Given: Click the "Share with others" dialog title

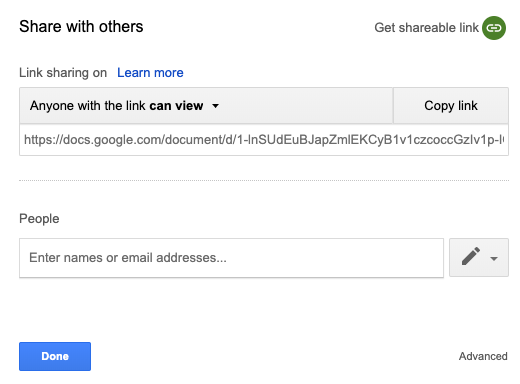Looking at the screenshot, I should [81, 26].
